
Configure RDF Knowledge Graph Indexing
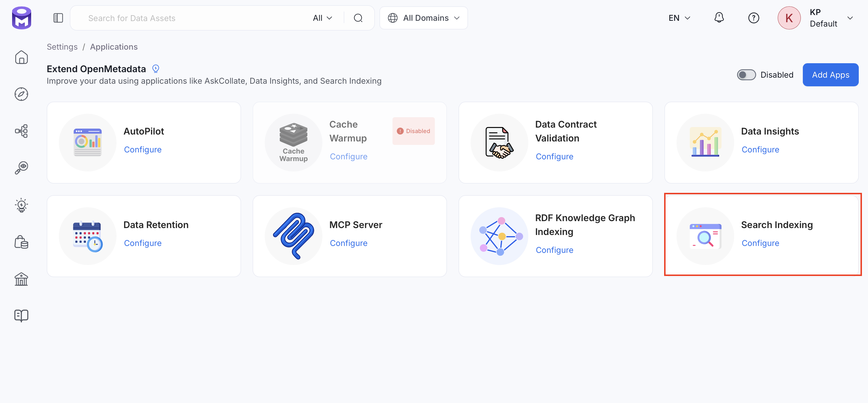tap(555, 250)
